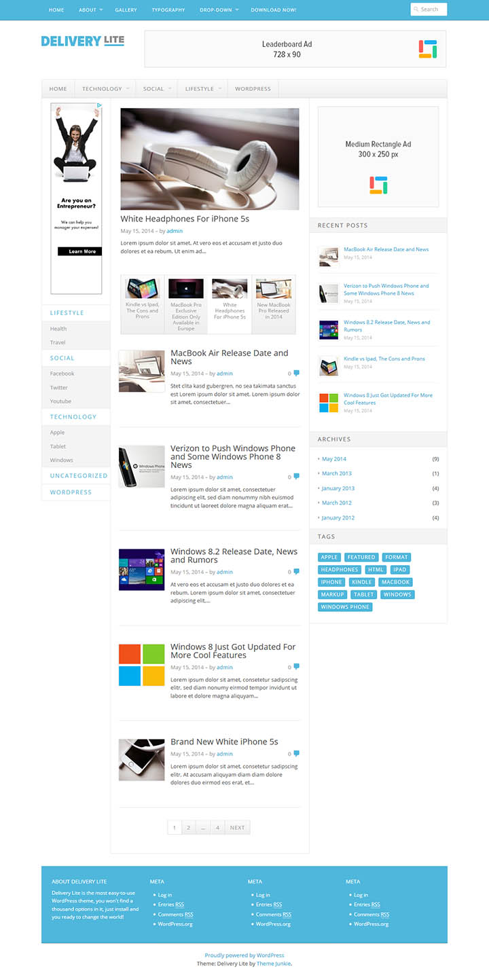This screenshot has width=489, height=980.
Task: Select the WINDOWS PHONE tag
Action: (x=345, y=607)
